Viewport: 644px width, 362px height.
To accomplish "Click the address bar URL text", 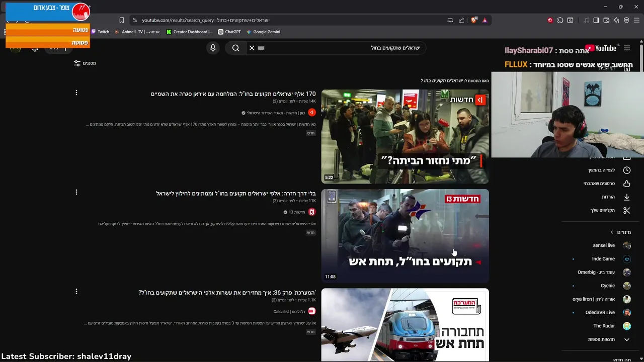I will tap(206, 20).
